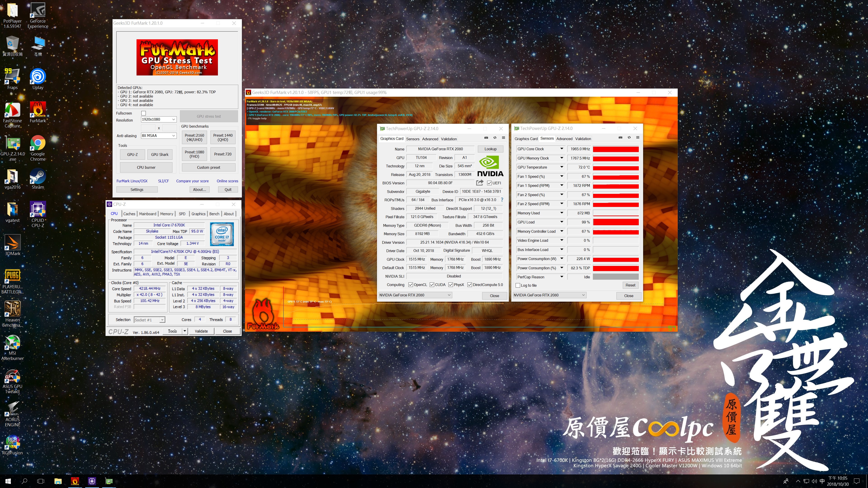Open the Advanced tab in GPU-Z Sensors window

pos(564,139)
